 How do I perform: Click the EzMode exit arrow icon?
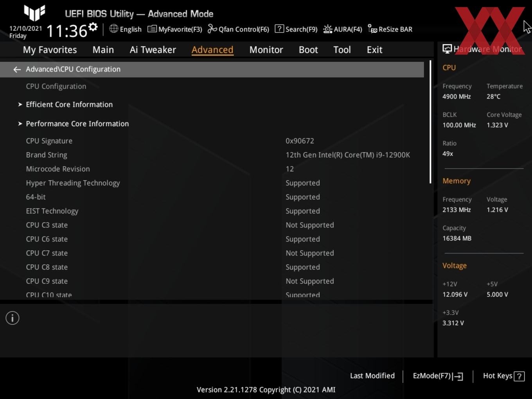458,376
